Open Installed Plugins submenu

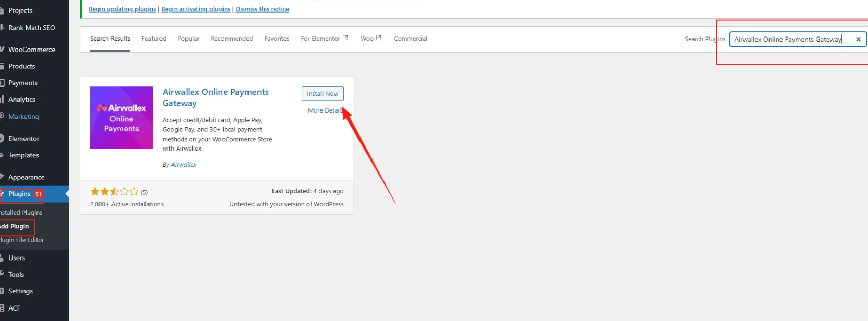tap(21, 213)
